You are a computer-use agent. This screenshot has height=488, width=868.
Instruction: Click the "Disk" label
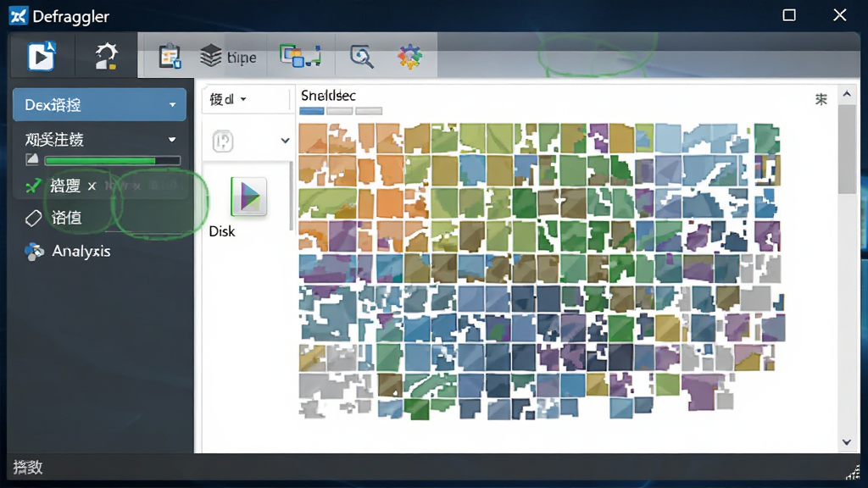point(222,231)
